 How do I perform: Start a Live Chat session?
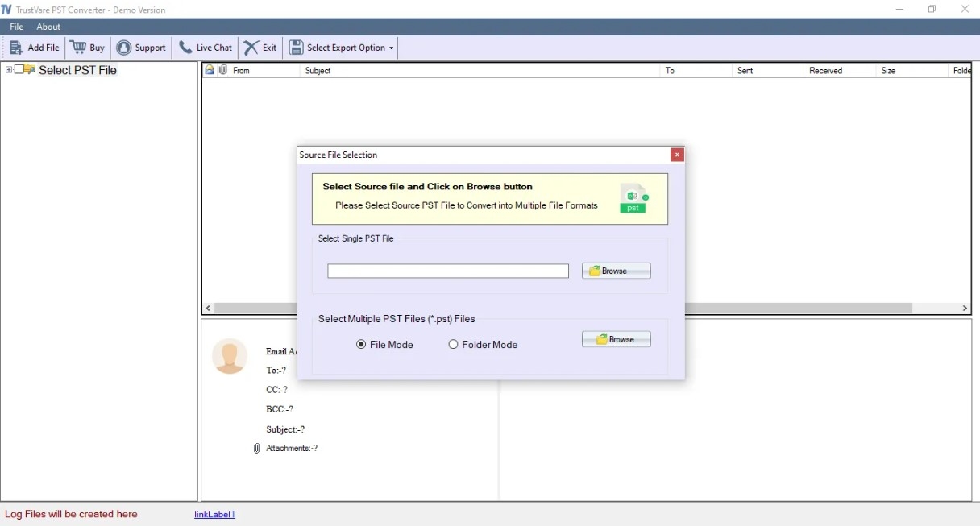(206, 48)
